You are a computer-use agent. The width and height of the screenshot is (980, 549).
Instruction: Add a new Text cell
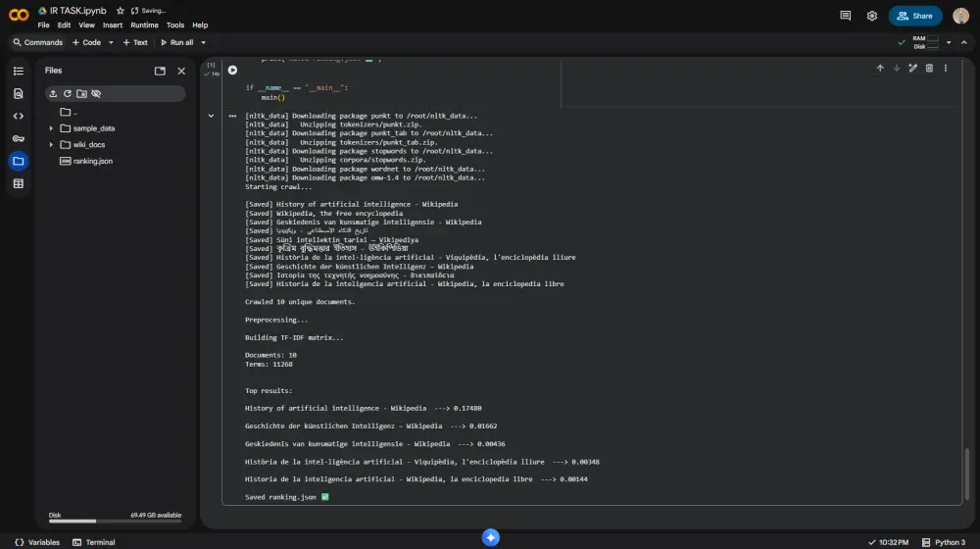(x=135, y=42)
